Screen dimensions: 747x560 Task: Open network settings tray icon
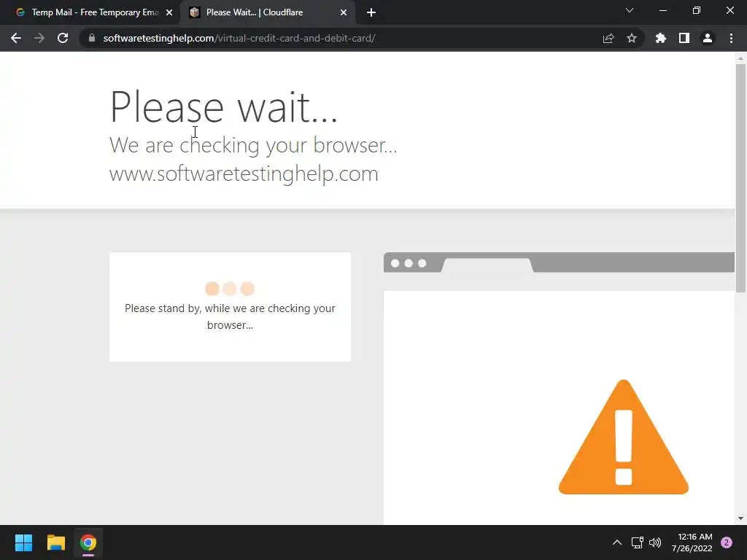point(637,542)
